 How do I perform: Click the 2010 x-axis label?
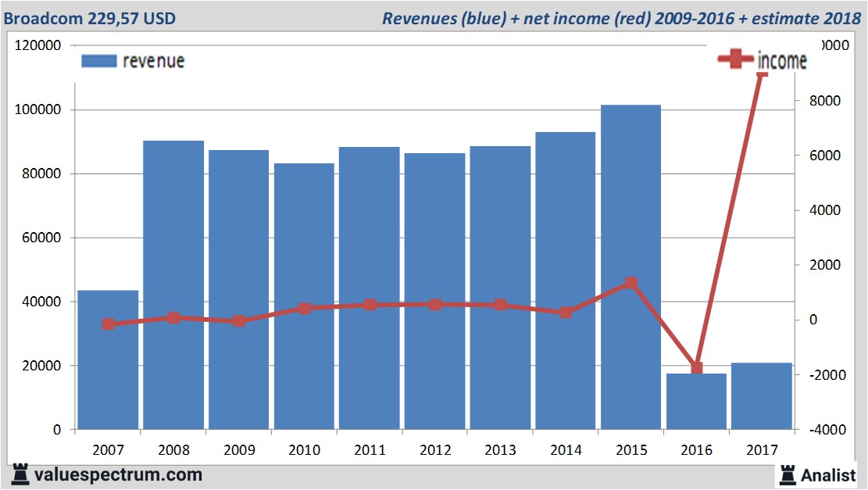pyautogui.click(x=305, y=449)
